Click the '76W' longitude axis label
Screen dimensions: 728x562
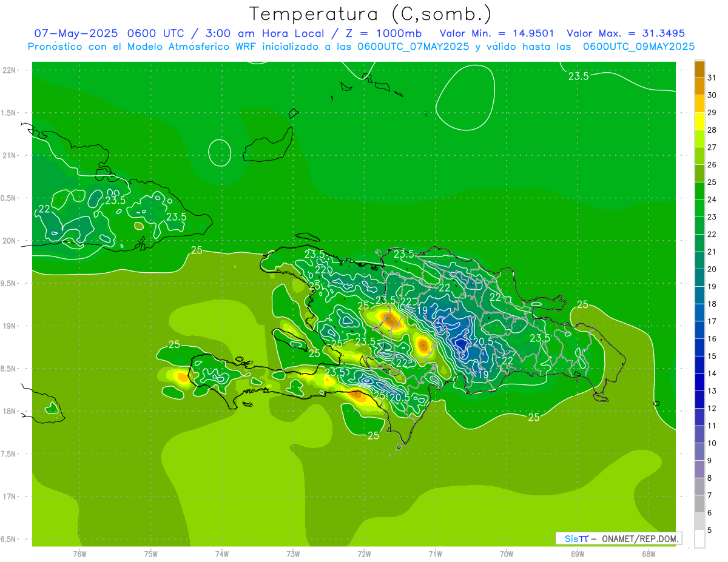point(79,554)
